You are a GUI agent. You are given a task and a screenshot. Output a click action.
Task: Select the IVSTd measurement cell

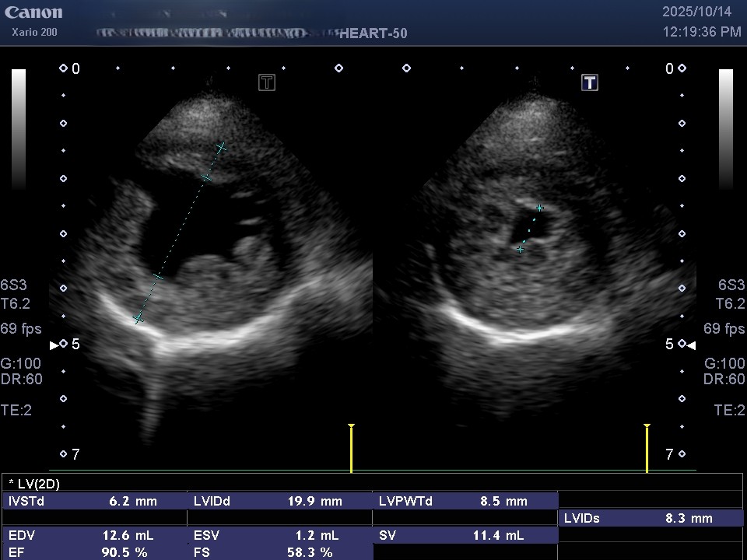tap(95, 502)
